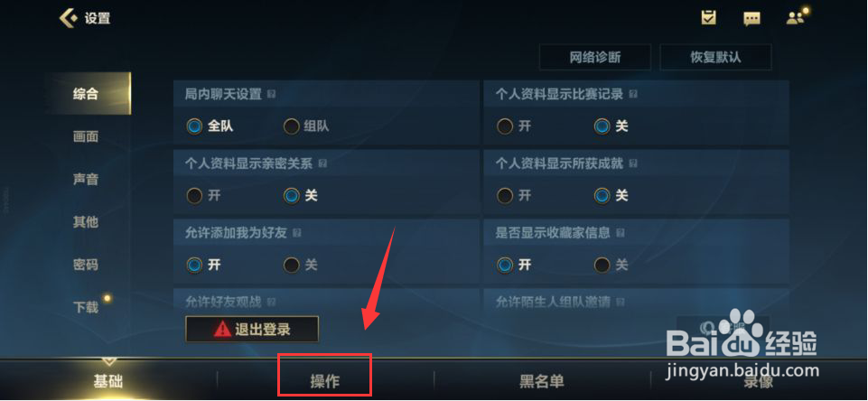Open the task checklist icon
868x401 pixels.
(708, 18)
